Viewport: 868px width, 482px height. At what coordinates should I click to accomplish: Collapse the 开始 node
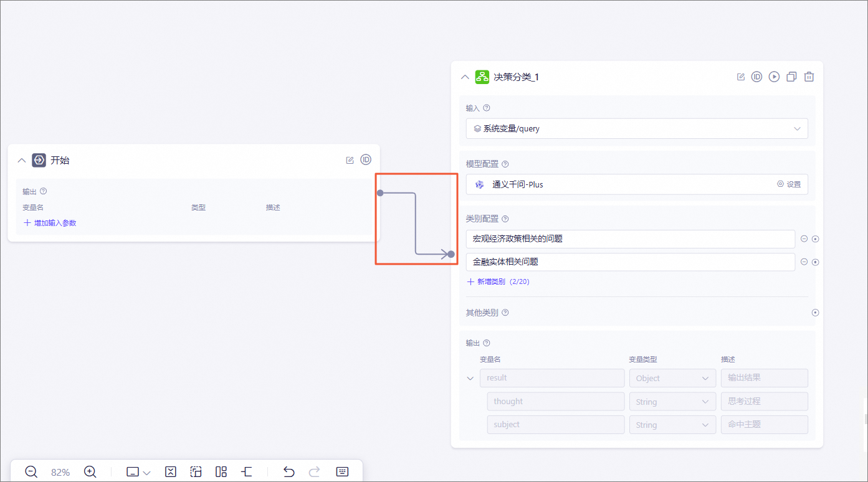click(22, 161)
